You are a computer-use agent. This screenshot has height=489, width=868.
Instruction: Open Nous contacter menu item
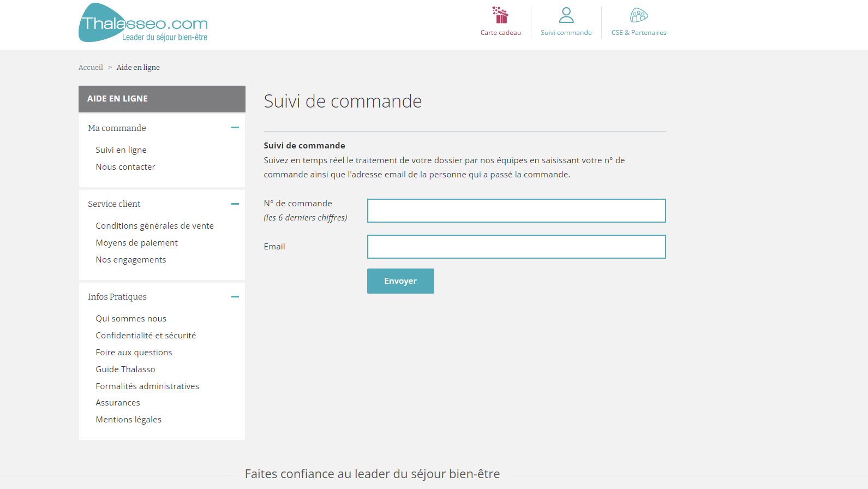(x=125, y=167)
